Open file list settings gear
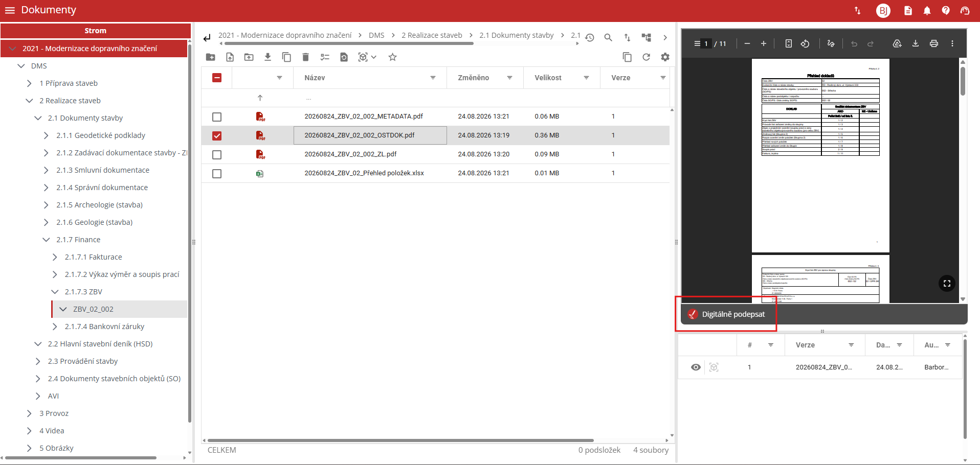Screen dimensions: 980x465 (x=665, y=57)
